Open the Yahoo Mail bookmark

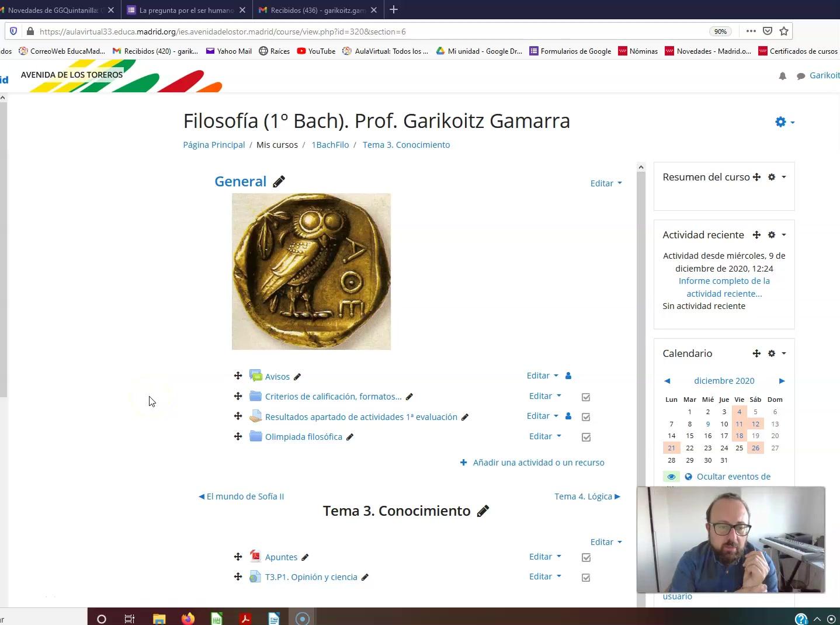[x=229, y=51]
